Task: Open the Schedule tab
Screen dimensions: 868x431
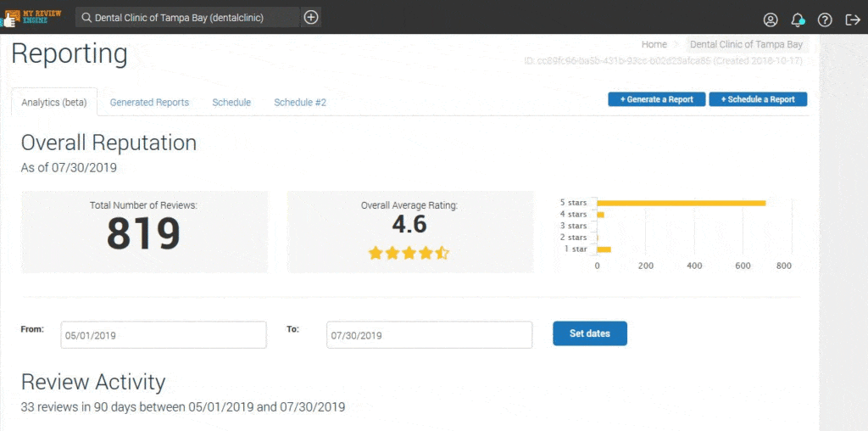Action: 231,102
